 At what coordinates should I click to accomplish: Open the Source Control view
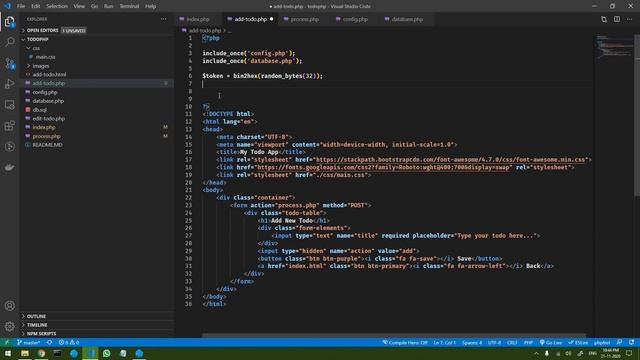coord(9,63)
